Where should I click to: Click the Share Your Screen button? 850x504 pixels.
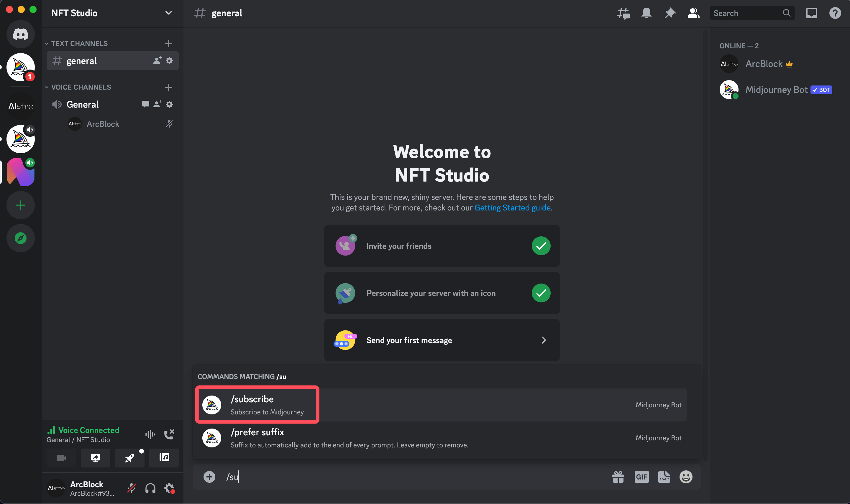point(96,458)
